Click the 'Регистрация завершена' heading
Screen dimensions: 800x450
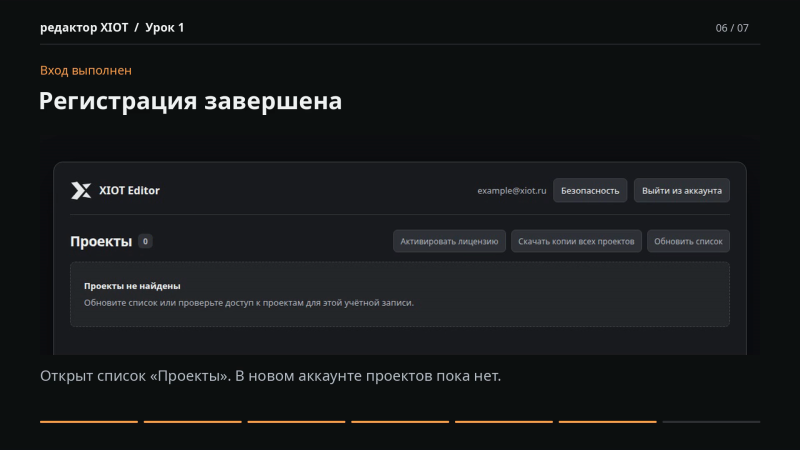[x=190, y=101]
